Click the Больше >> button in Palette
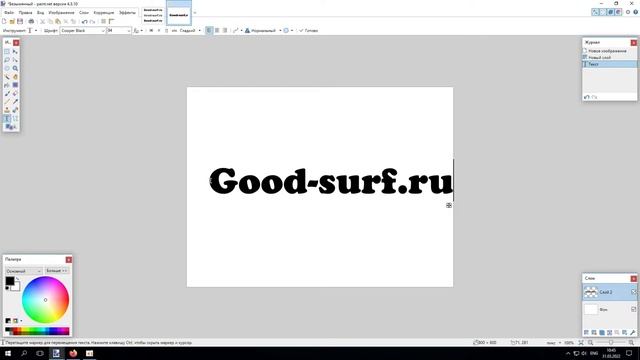This screenshot has height=360, width=640. click(57, 271)
